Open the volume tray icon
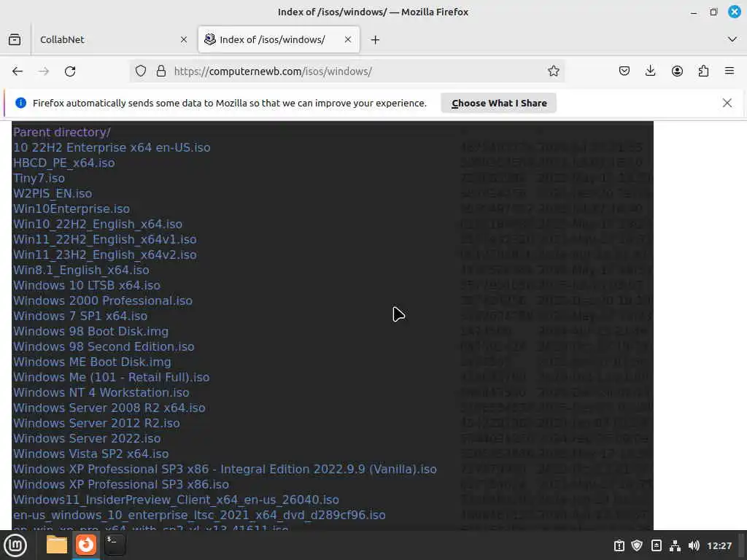This screenshot has width=747, height=560. pos(694,545)
